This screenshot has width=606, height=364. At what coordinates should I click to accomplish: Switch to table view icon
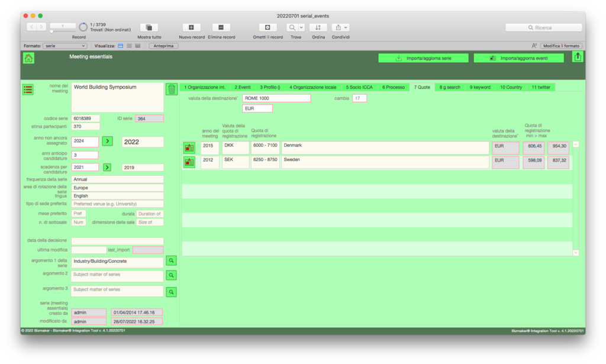click(x=137, y=46)
